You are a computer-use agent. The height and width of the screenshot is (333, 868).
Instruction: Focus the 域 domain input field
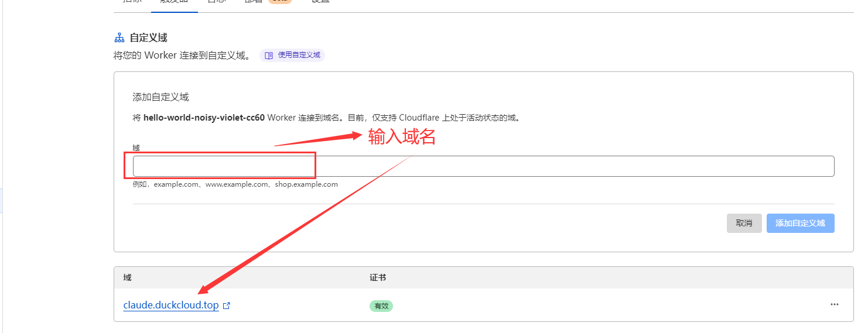point(483,166)
